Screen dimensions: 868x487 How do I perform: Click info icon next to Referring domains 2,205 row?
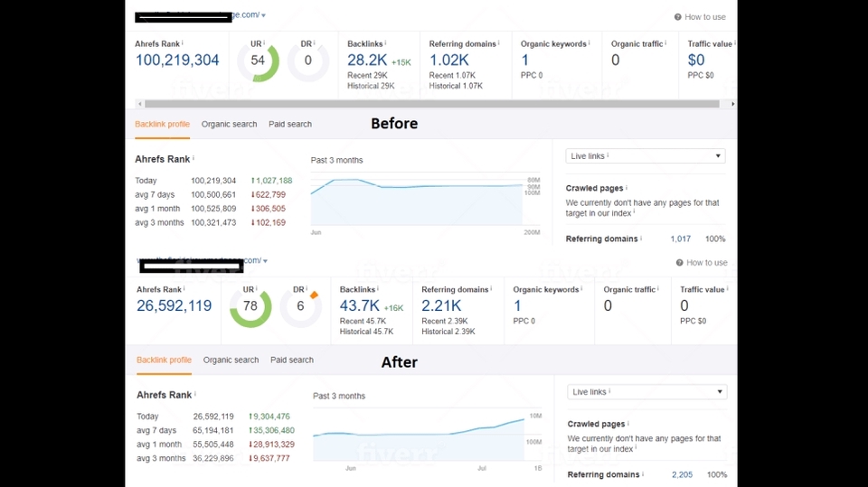643,474
